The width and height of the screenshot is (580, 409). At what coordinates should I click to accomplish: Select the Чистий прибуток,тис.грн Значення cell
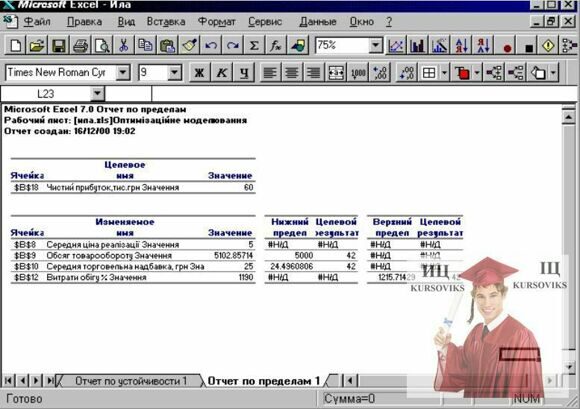(113, 188)
